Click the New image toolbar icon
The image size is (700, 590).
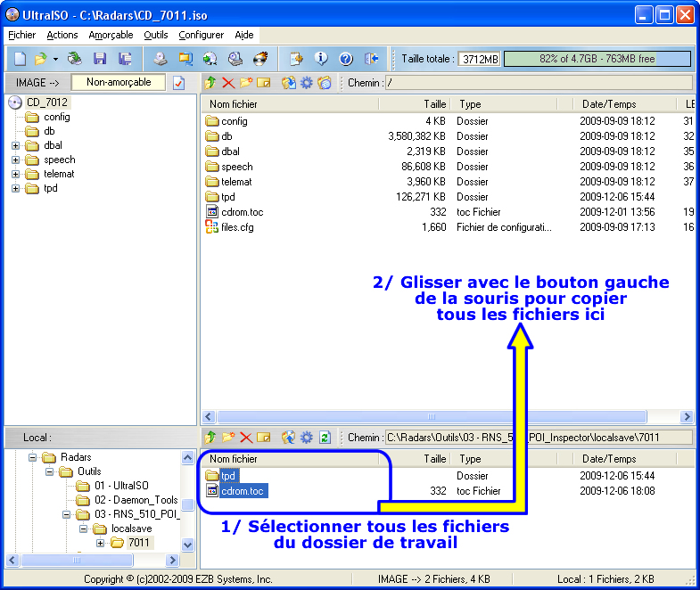pos(20,60)
